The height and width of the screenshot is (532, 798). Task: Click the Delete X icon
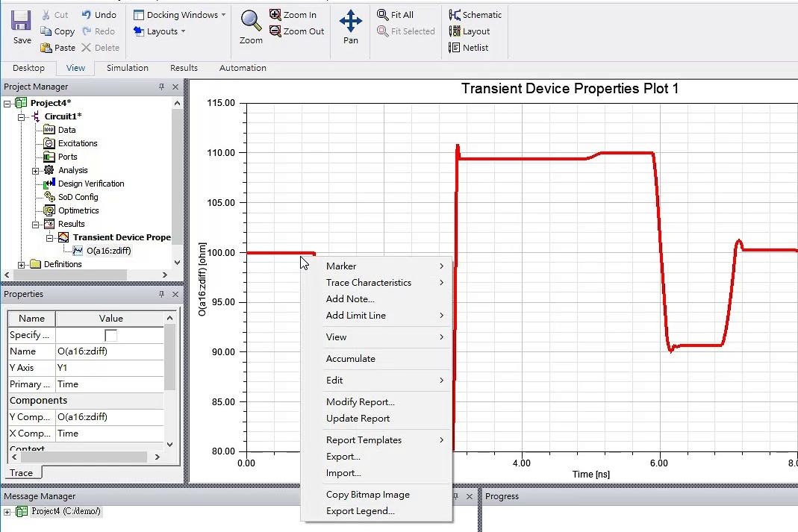[x=87, y=47]
